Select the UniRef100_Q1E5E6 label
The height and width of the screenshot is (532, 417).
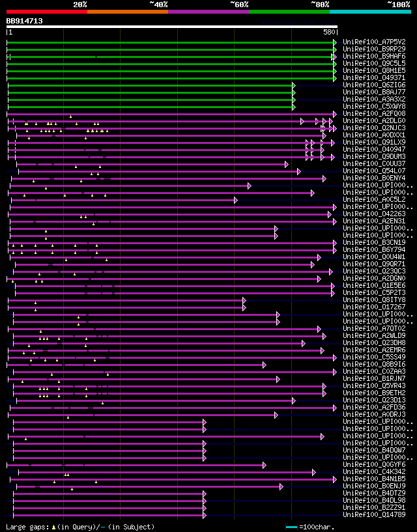tap(374, 285)
